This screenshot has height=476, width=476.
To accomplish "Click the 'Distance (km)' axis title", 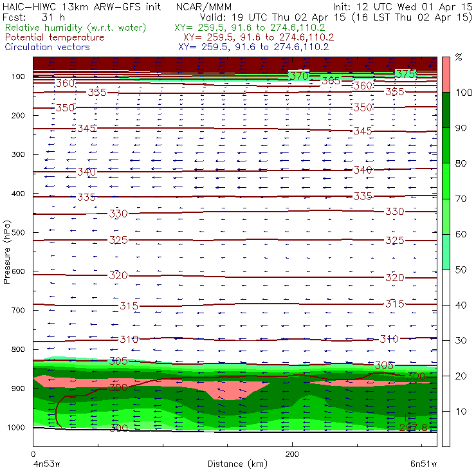I will click(x=237, y=464).
